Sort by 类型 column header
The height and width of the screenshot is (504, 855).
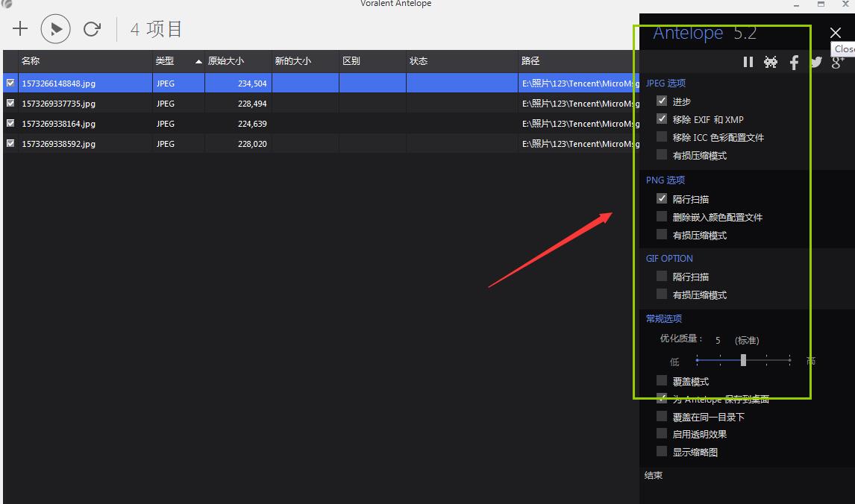tap(178, 61)
